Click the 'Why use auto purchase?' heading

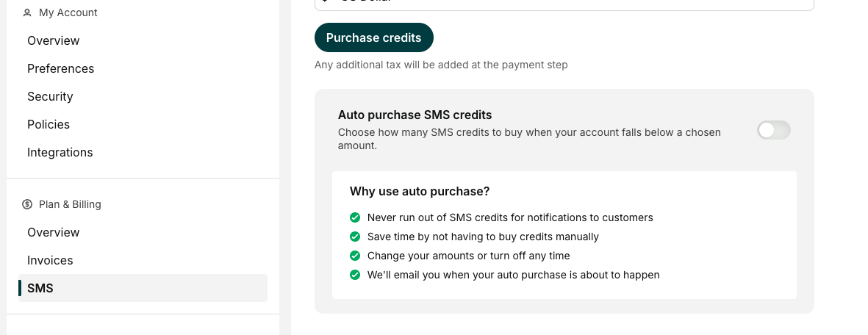(x=420, y=192)
